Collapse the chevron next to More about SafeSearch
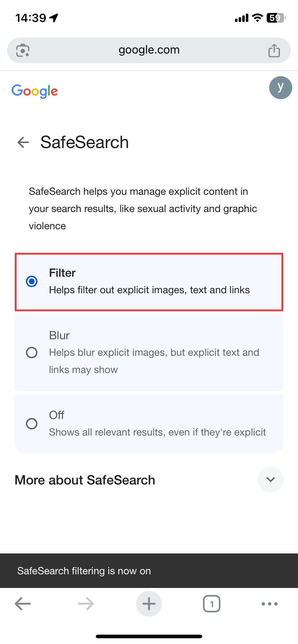The height and width of the screenshot is (644, 298). (270, 479)
